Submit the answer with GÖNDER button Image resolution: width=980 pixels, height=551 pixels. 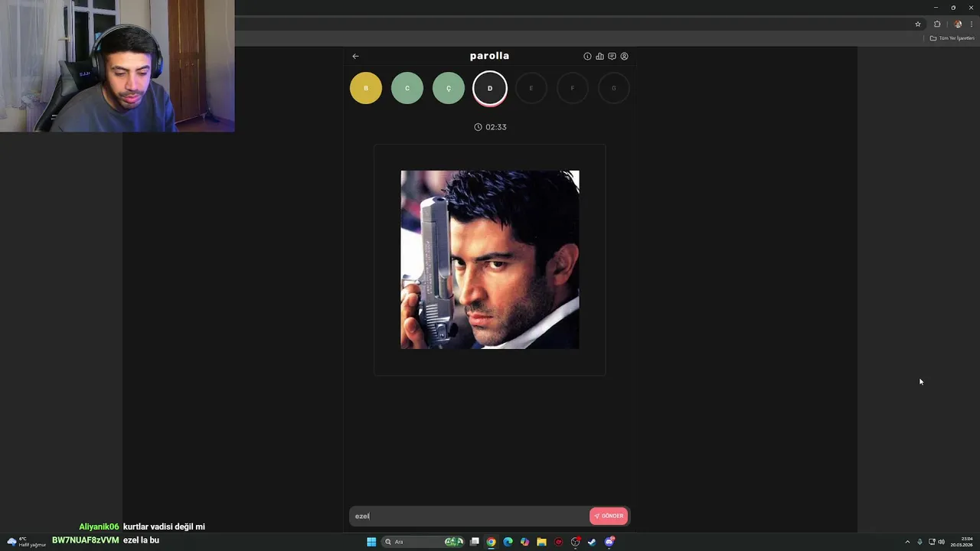click(x=609, y=516)
